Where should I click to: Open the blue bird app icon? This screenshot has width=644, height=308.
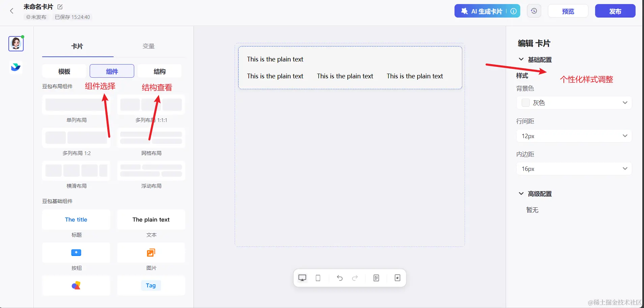pos(16,67)
